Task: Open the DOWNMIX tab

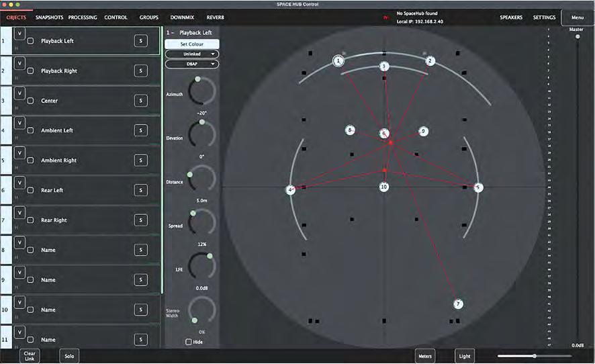Action: (x=182, y=17)
